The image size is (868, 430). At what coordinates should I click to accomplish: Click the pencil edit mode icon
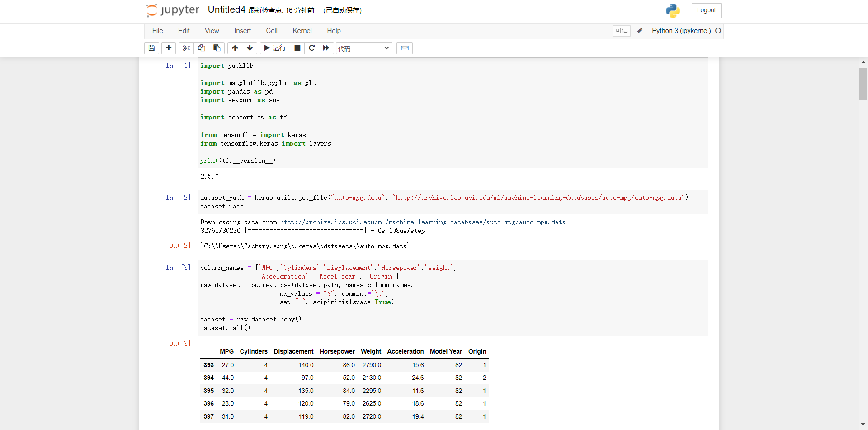[x=639, y=31]
